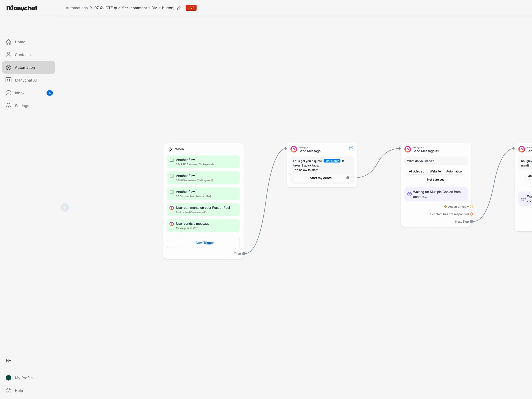Click the Automation sidebar icon
Image resolution: width=532 pixels, height=399 pixels.
point(9,67)
